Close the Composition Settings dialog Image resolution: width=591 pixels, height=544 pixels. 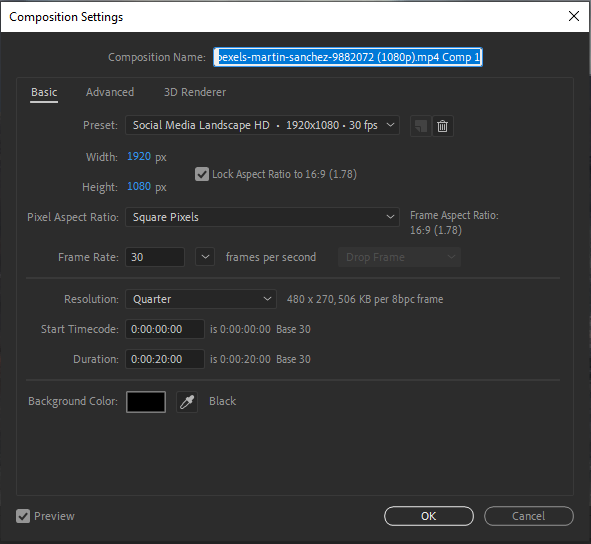574,16
